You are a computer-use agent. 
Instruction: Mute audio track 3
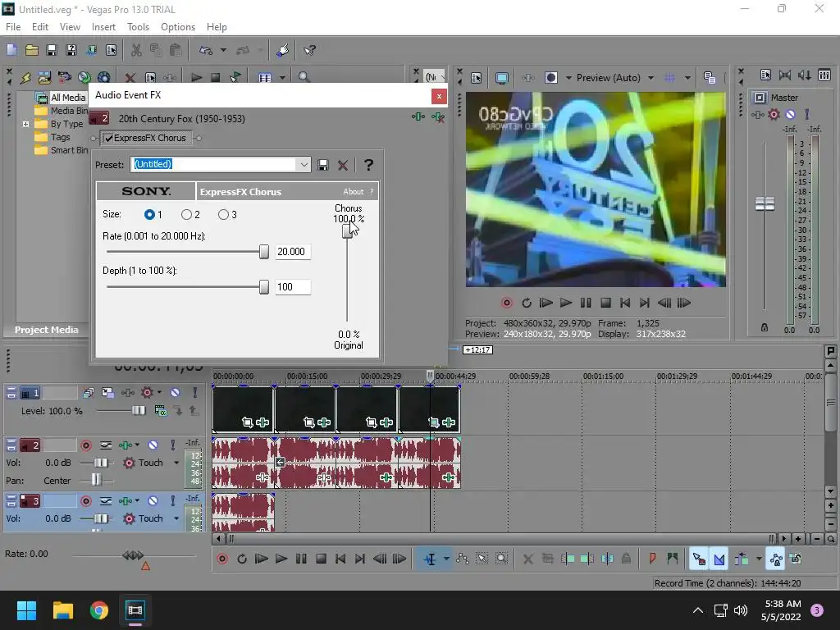point(153,501)
